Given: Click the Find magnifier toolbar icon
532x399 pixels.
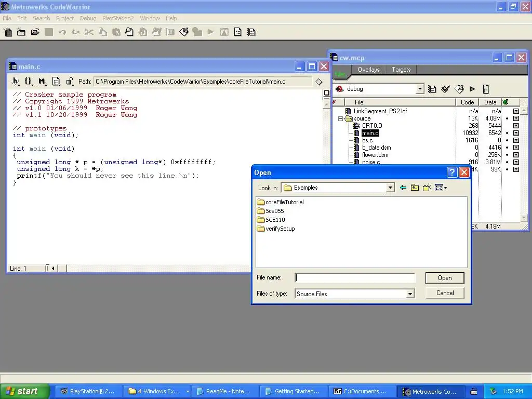Looking at the screenshot, I should 129,32.
